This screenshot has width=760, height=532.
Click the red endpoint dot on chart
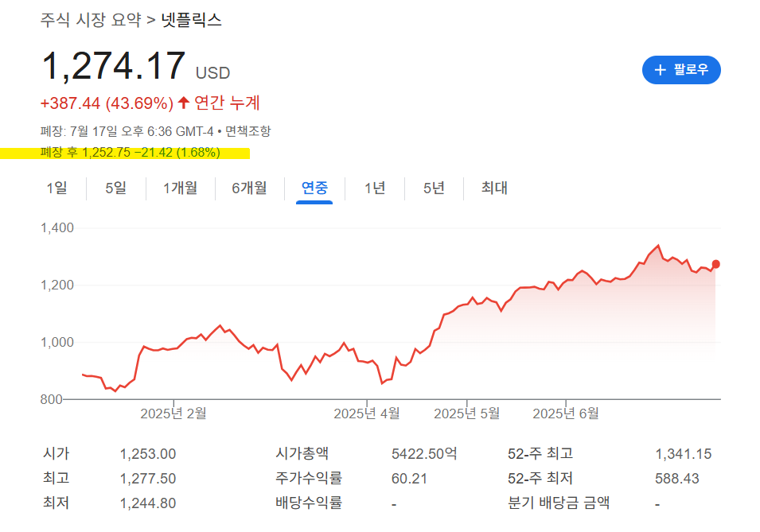[x=716, y=264]
